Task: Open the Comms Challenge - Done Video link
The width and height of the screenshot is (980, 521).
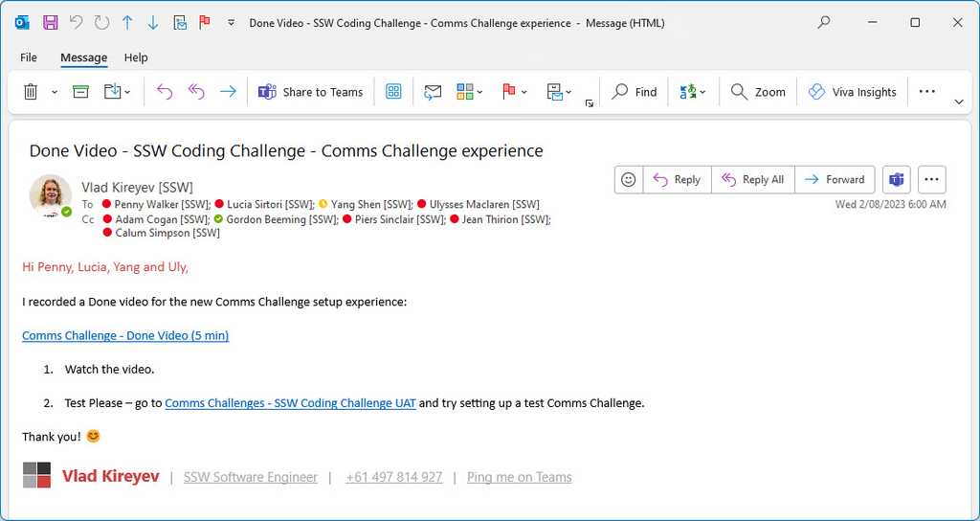Action: 125,335
